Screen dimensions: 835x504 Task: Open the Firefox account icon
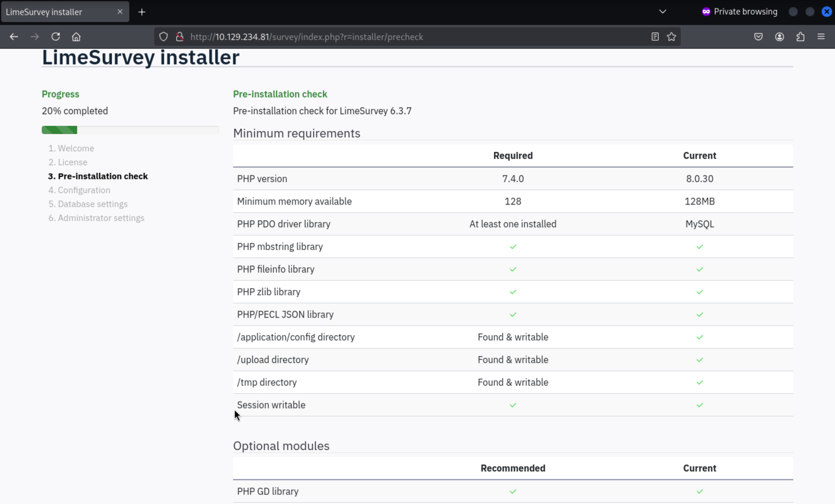tap(779, 37)
